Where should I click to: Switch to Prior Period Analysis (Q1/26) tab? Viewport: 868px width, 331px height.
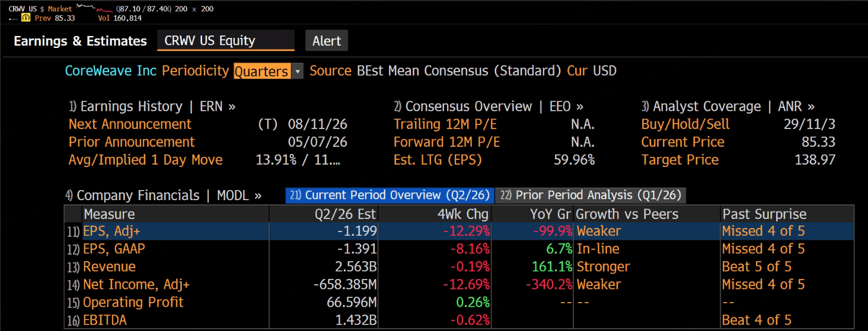[x=591, y=195]
